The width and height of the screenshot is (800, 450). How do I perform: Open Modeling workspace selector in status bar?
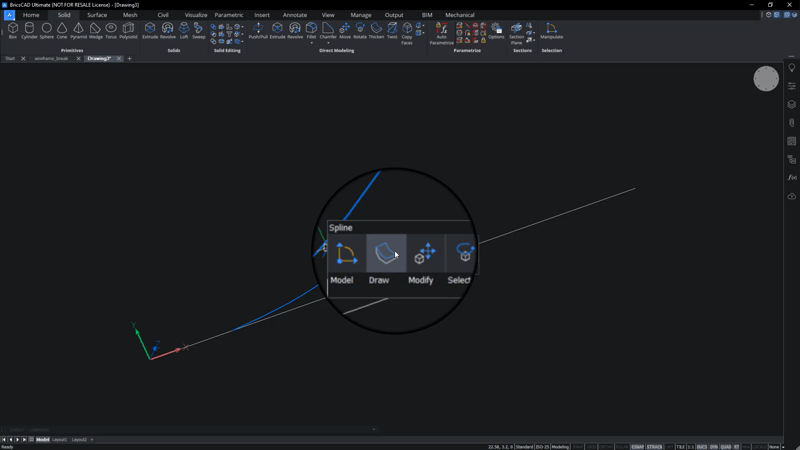(x=560, y=447)
